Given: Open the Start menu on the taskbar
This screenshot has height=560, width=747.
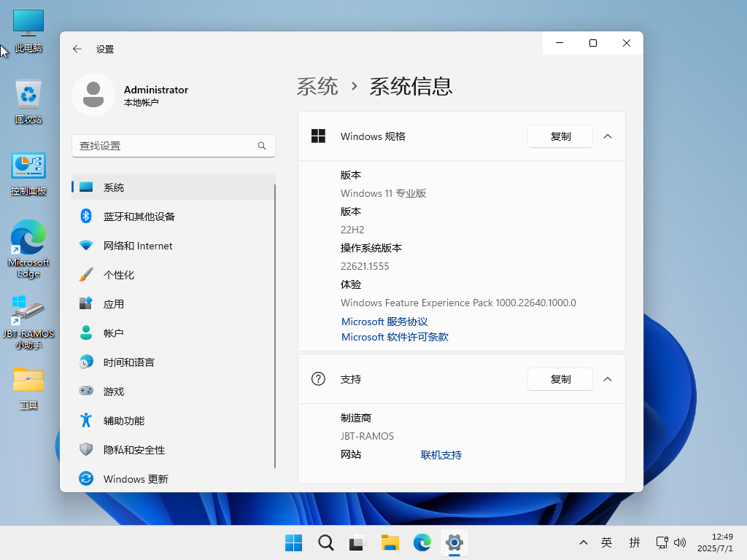Looking at the screenshot, I should (293, 542).
